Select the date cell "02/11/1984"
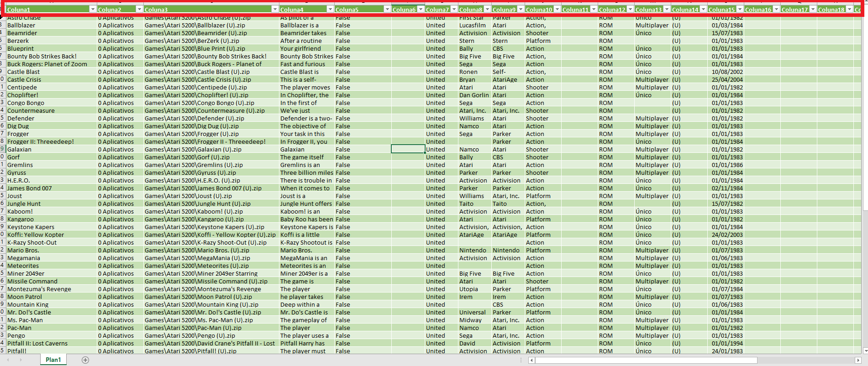Image resolution: width=868 pixels, height=366 pixels. (726, 188)
